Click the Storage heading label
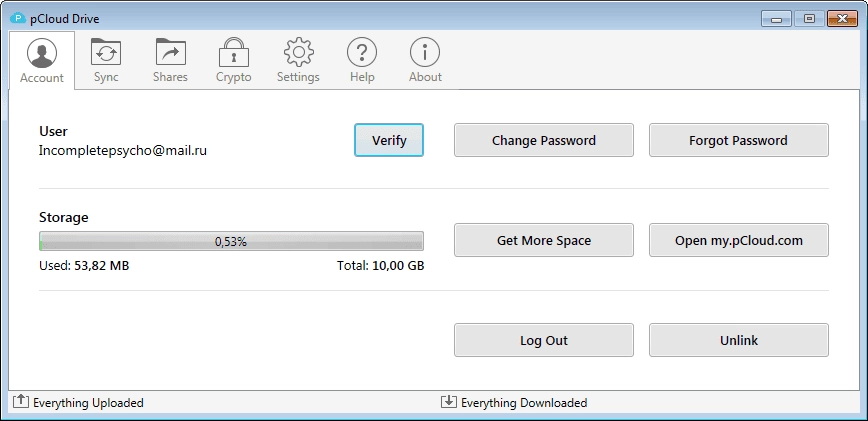 [64, 217]
